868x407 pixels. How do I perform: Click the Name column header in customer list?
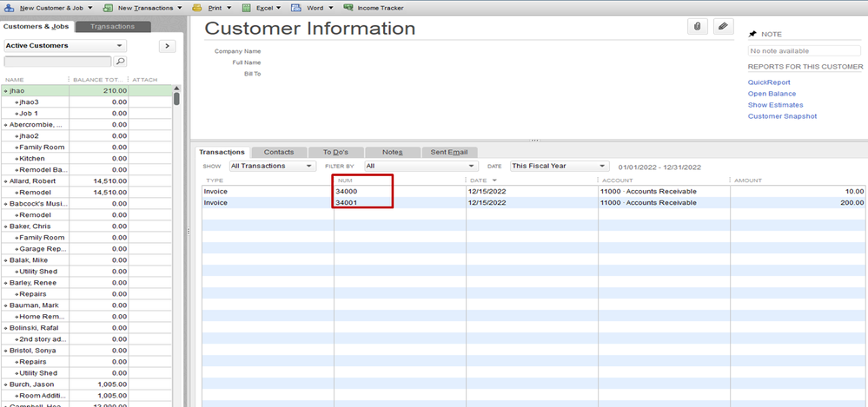click(15, 80)
